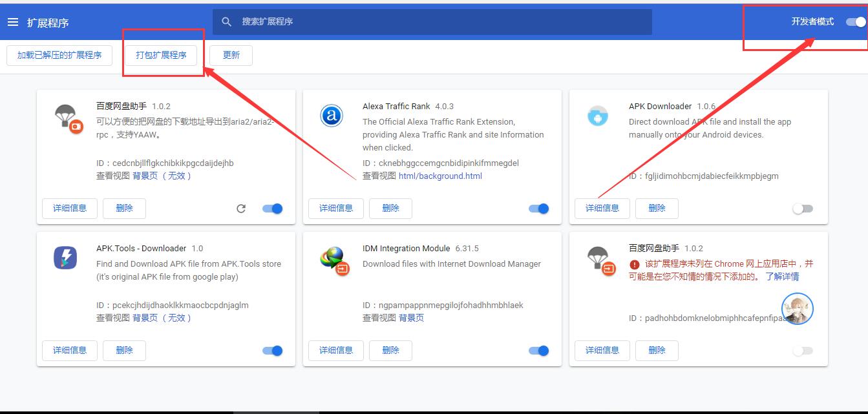Toggle the greyed switch on warned 百度网盘助手 card

coord(803,351)
